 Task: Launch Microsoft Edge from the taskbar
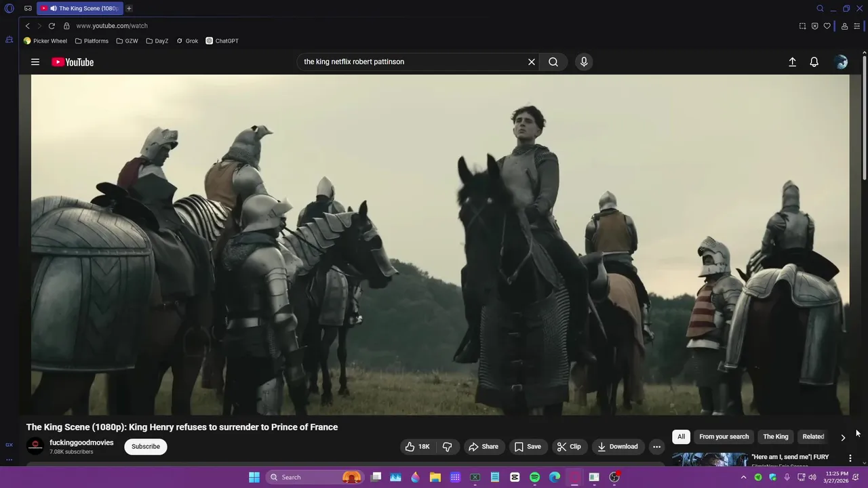tap(555, 477)
